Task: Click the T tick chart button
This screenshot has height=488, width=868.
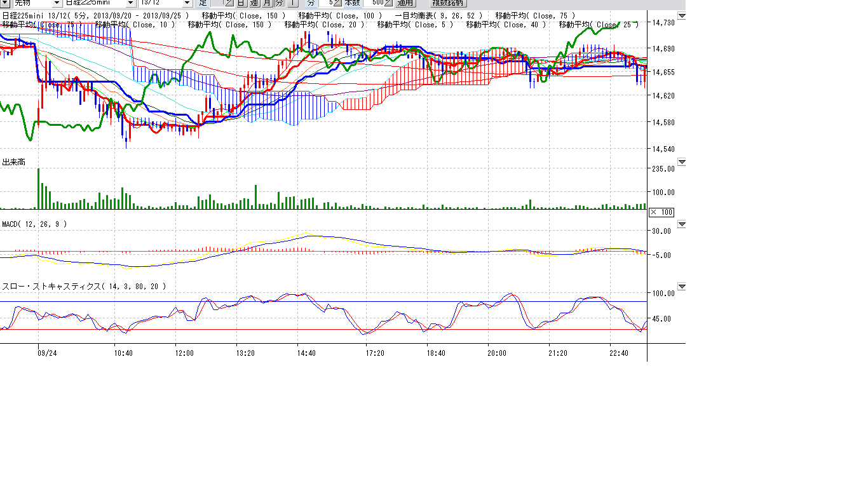Action: click(293, 3)
